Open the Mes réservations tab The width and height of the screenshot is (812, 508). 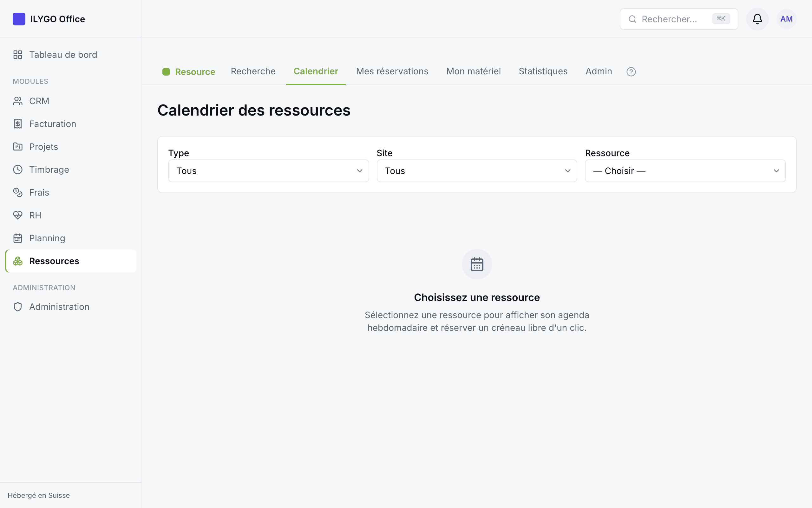[392, 71]
